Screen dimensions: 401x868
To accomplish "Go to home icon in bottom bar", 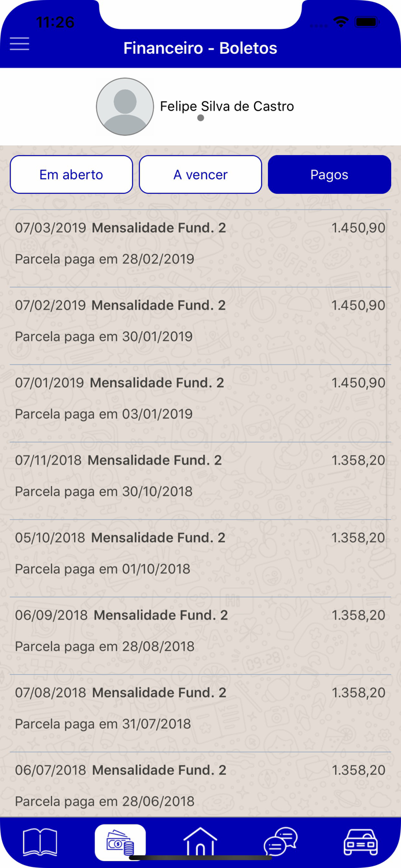I will (x=200, y=842).
